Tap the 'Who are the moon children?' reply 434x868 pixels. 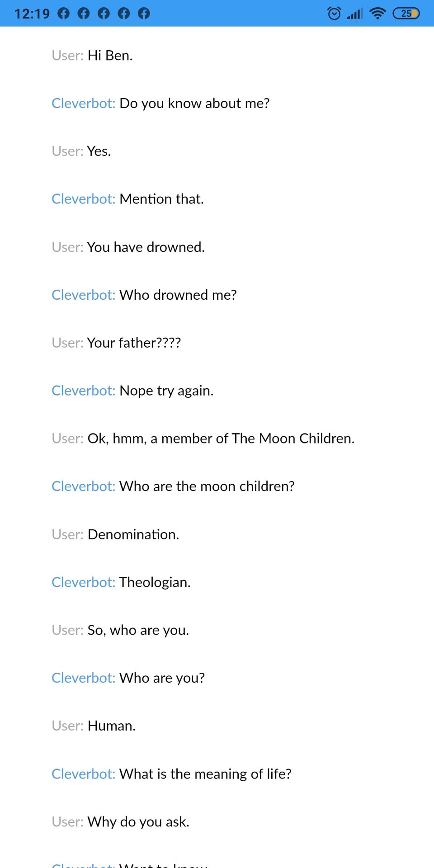pos(207,486)
